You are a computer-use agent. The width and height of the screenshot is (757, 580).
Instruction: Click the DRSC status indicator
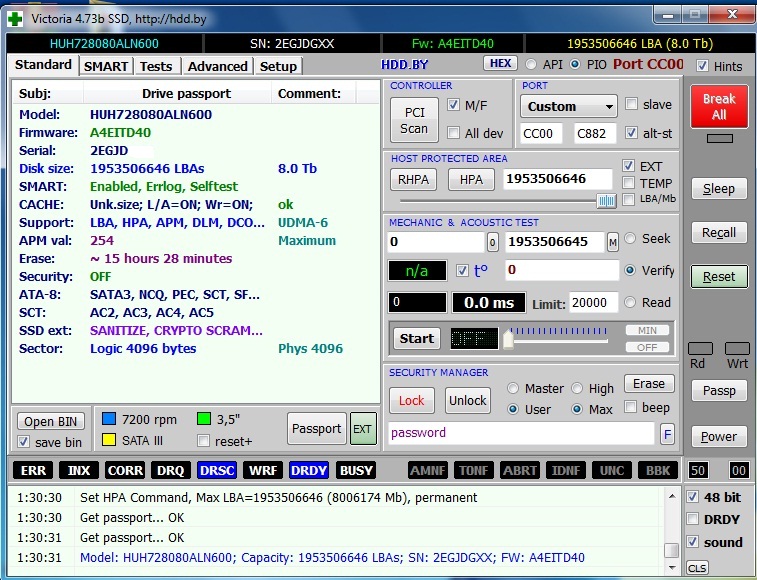[217, 470]
